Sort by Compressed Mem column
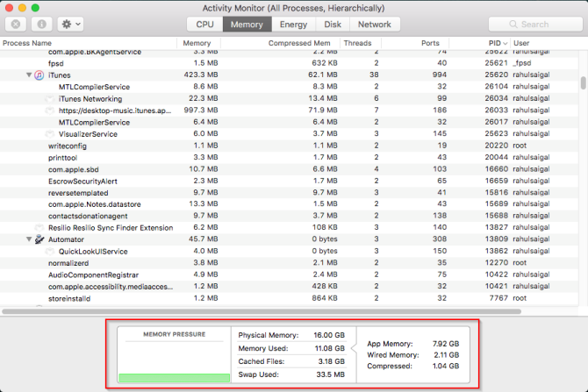588x392 pixels. [280, 43]
